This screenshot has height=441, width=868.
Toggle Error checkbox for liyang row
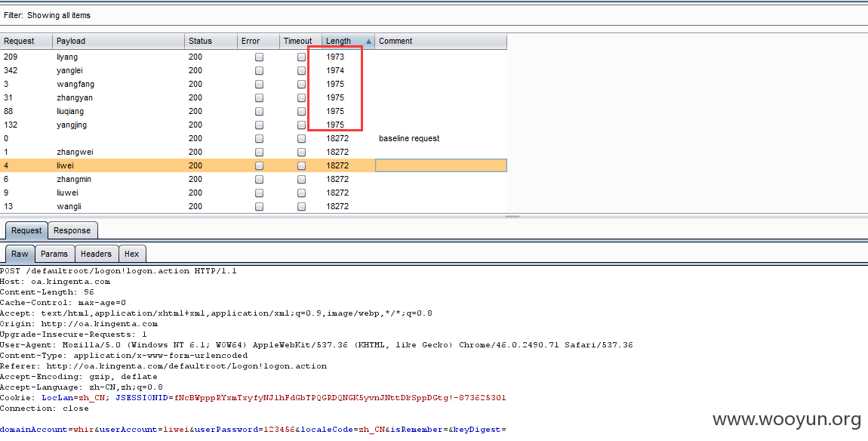tap(259, 57)
